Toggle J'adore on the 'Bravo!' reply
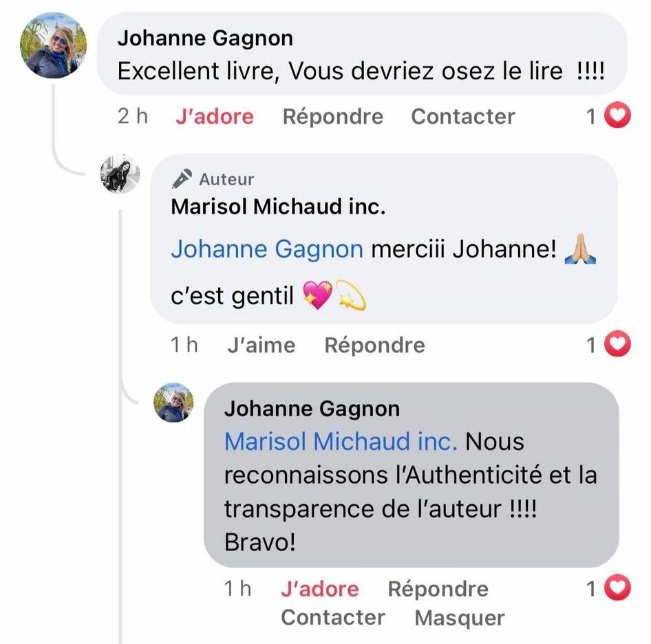Screen dimensions: 651x644 point(319,589)
